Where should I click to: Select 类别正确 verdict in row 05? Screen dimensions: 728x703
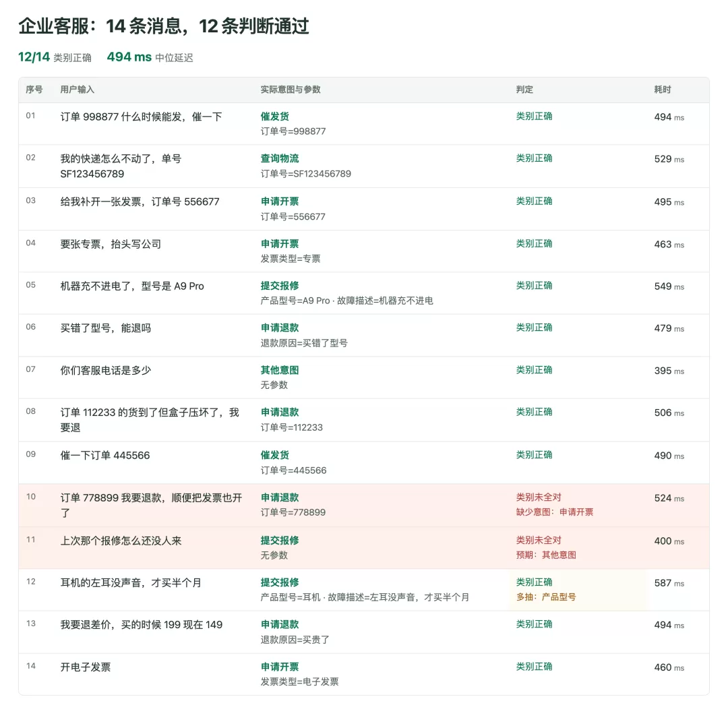[534, 286]
